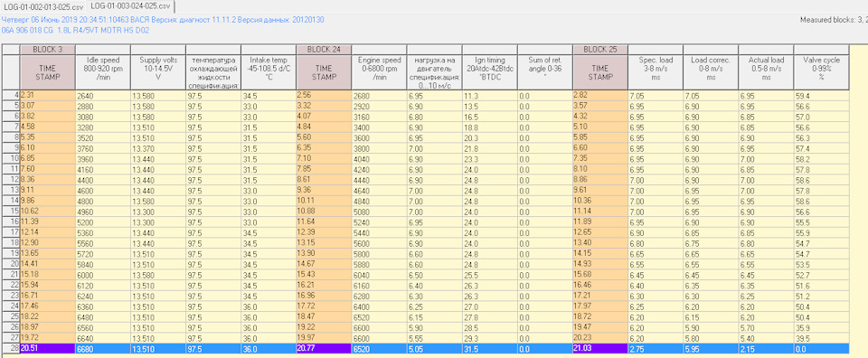Select the Engine speed column header
Image resolution: width=868 pixels, height=358 pixels.
point(379,71)
